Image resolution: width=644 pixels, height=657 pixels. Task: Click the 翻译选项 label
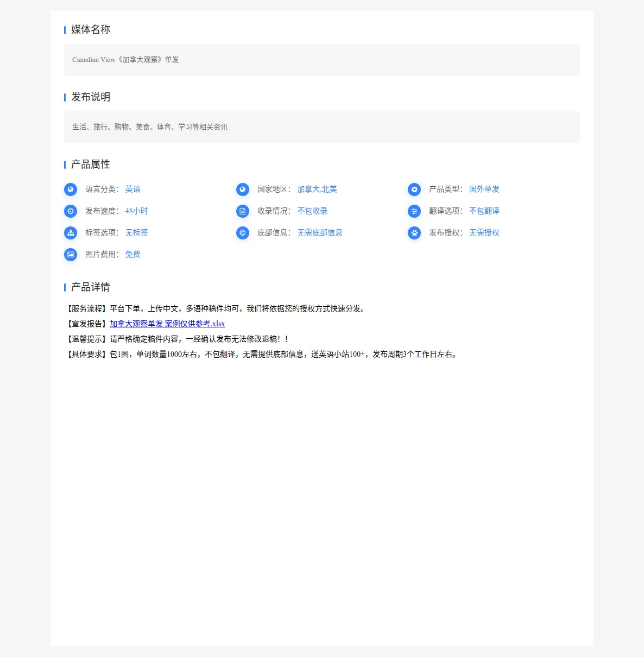446,211
